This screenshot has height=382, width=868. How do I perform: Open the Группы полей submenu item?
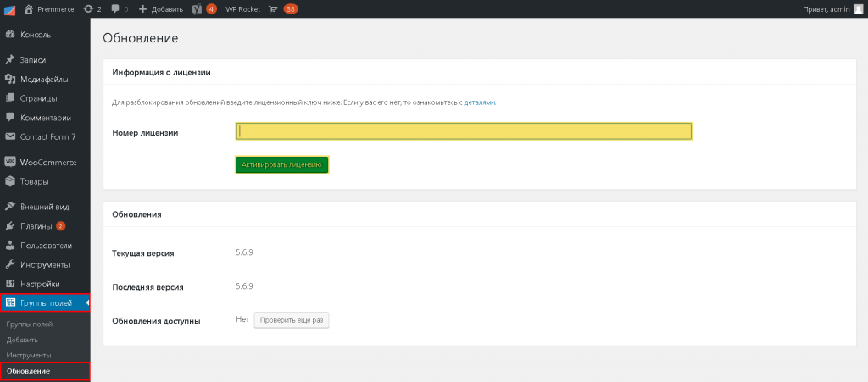click(x=30, y=324)
